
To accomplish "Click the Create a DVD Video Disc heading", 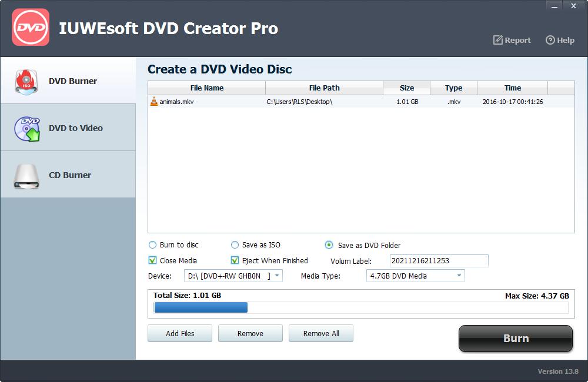I will pyautogui.click(x=219, y=69).
